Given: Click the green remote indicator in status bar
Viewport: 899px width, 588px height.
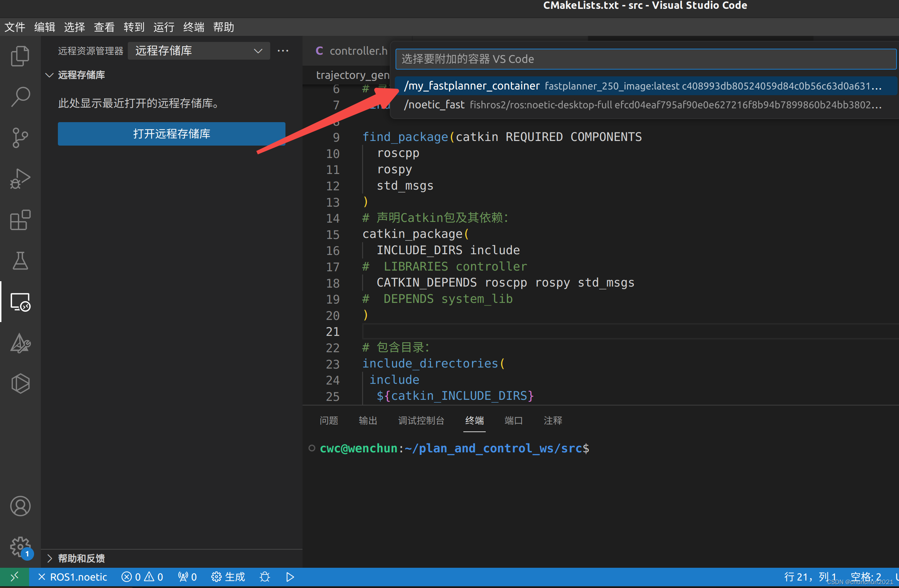Looking at the screenshot, I should pos(14,577).
